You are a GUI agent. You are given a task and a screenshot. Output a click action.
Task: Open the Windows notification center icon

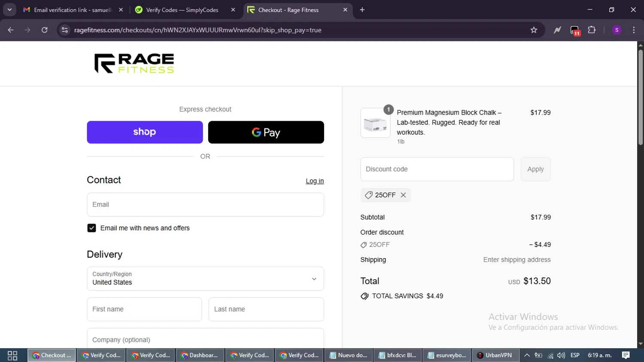tap(626, 356)
